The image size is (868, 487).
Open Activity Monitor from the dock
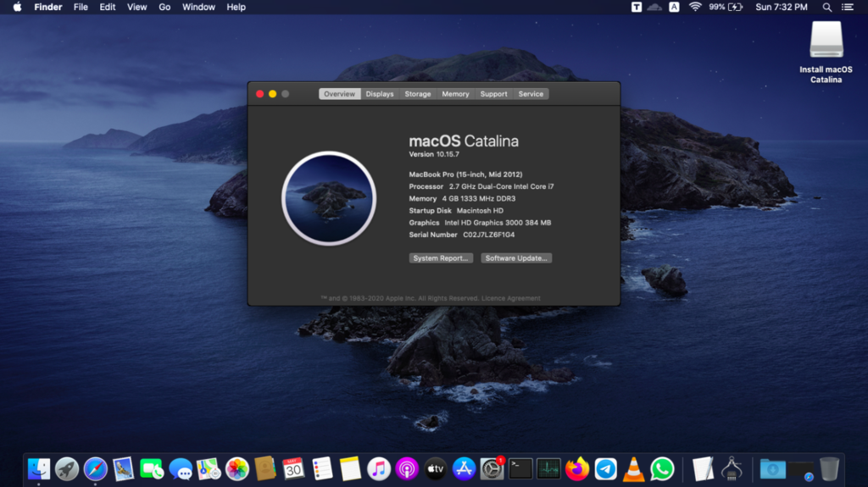[548, 468]
